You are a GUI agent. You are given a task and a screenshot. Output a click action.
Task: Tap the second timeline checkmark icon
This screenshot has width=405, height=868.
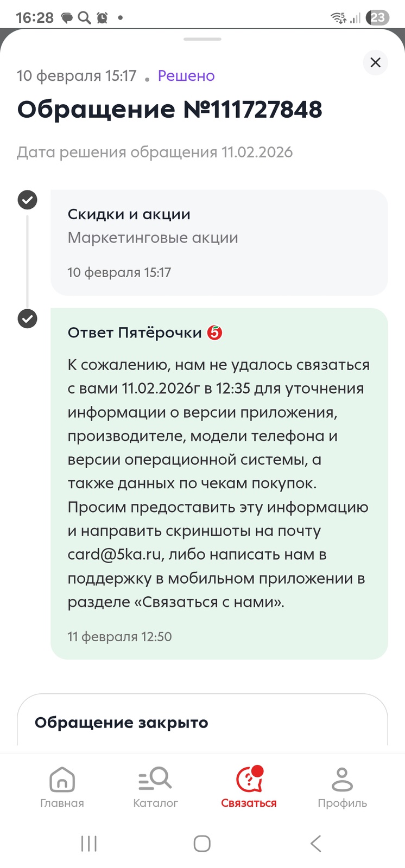click(28, 318)
